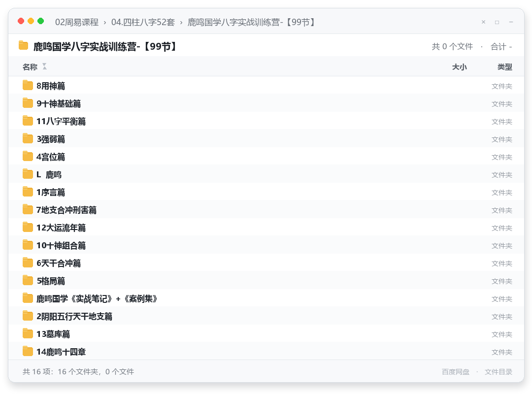Click the red traffic-light button

coord(21,21)
